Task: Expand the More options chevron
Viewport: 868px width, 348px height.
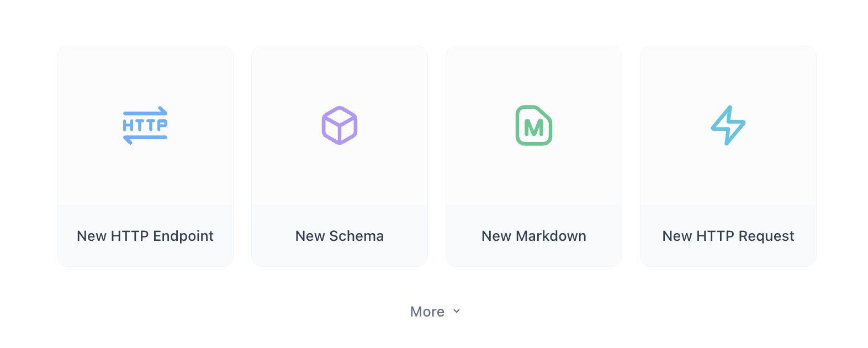Action: tap(457, 312)
